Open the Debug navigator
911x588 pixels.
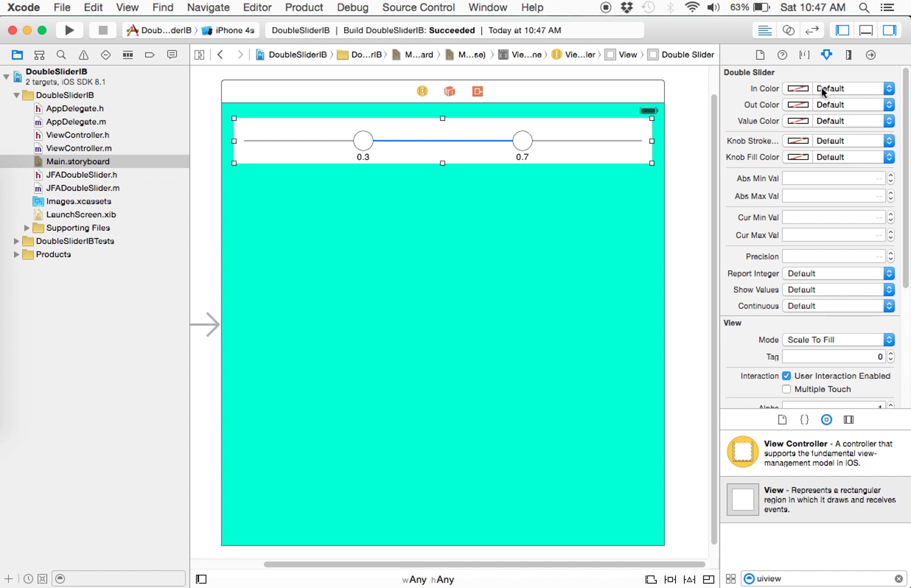click(x=128, y=55)
